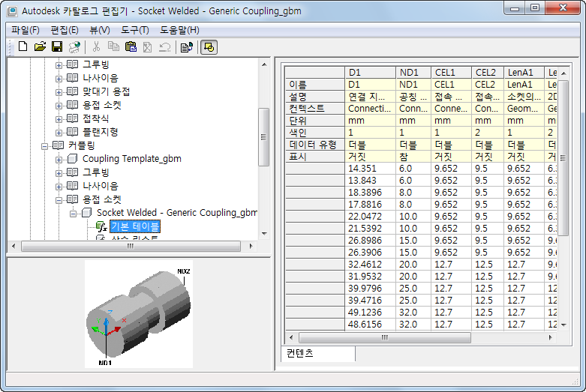The height and width of the screenshot is (392, 586).
Task: Expand the Coupling Template_gbm node
Action: (59, 160)
